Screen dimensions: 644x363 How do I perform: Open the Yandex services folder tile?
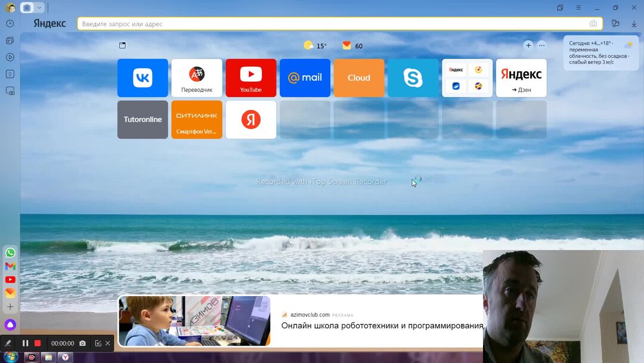[467, 78]
